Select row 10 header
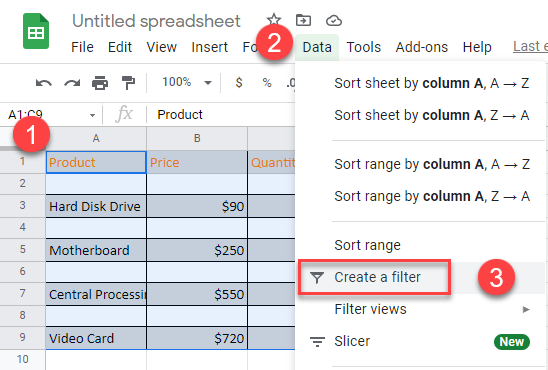 click(x=23, y=360)
